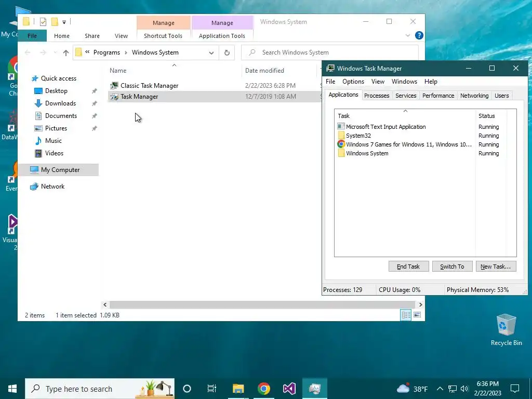Switch to Performance tab
The image size is (532, 399).
[438, 96]
